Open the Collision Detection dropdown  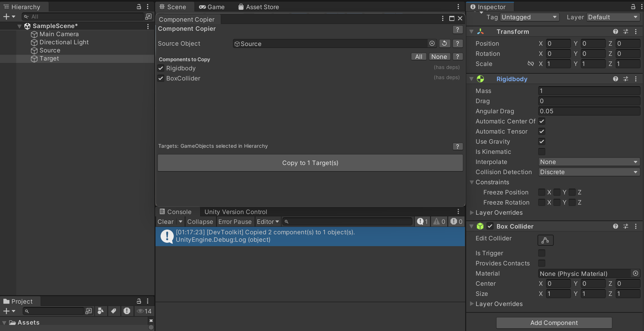589,172
